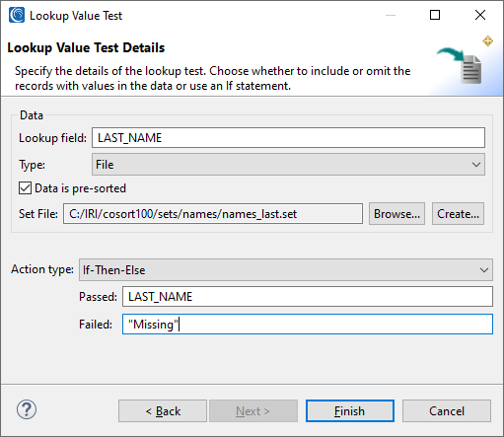Click the Action type dropdown arrow

pyautogui.click(x=484, y=270)
